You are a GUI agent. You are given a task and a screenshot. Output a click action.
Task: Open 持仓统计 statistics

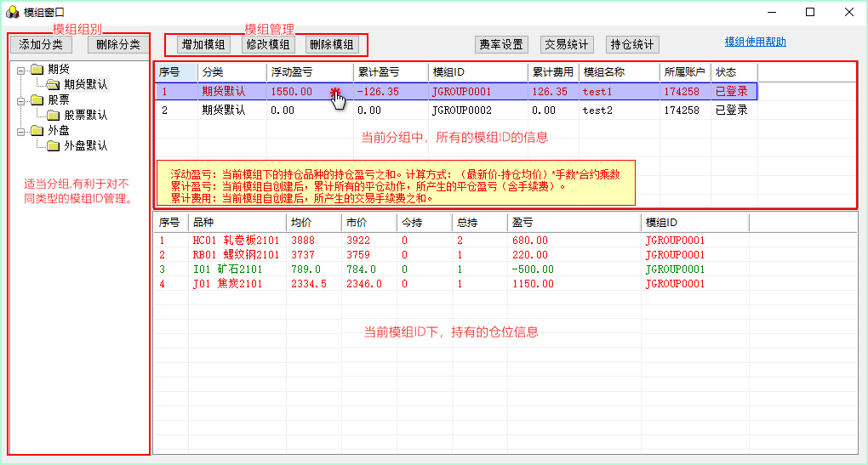(632, 45)
